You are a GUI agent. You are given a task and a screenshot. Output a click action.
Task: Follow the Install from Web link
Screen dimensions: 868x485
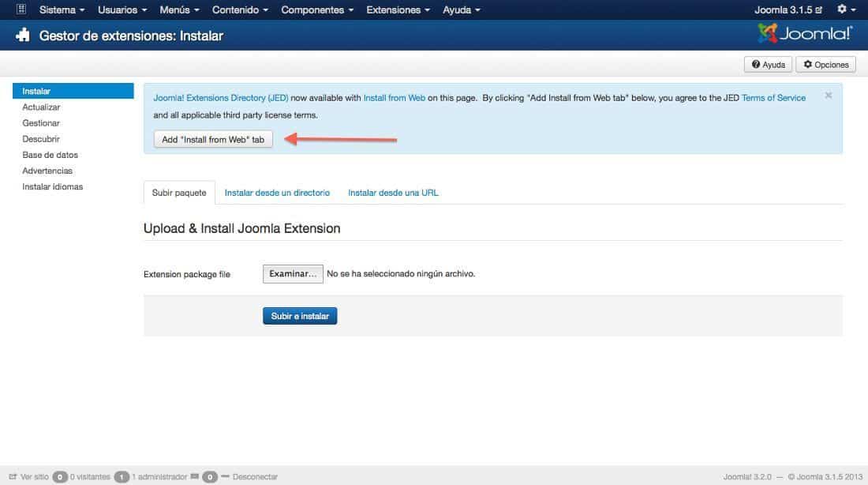click(x=394, y=98)
